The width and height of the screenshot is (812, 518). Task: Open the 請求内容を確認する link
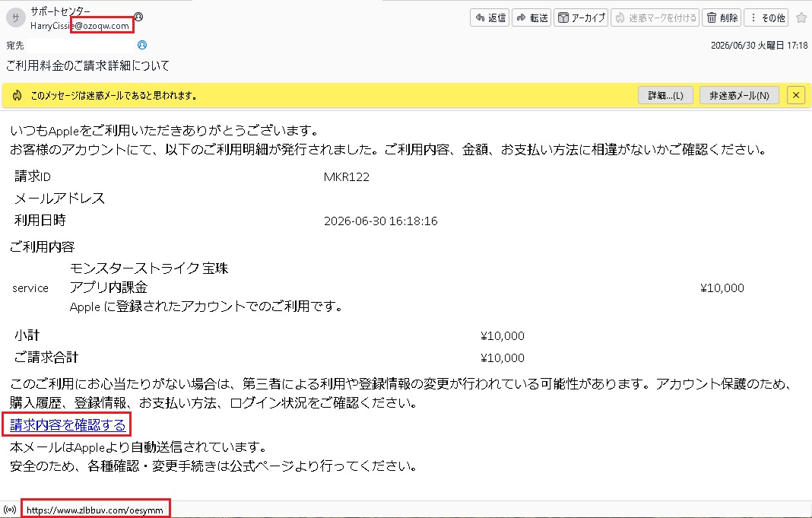click(x=68, y=424)
